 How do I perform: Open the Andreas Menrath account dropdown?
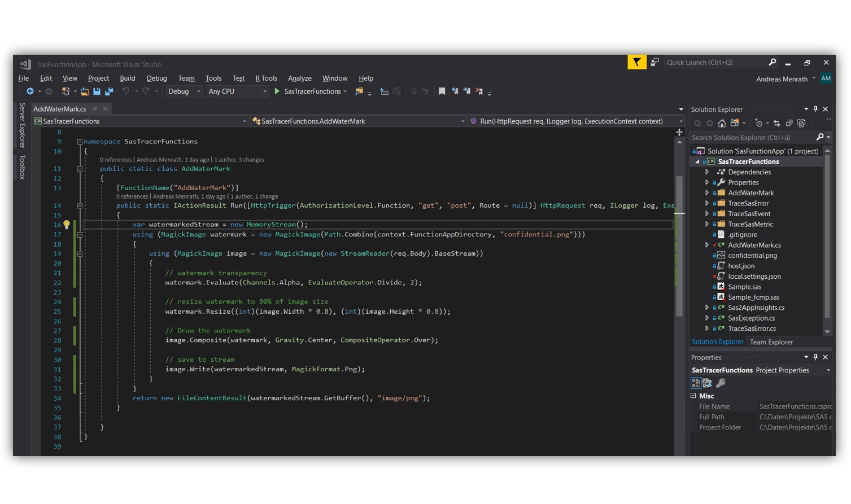814,78
